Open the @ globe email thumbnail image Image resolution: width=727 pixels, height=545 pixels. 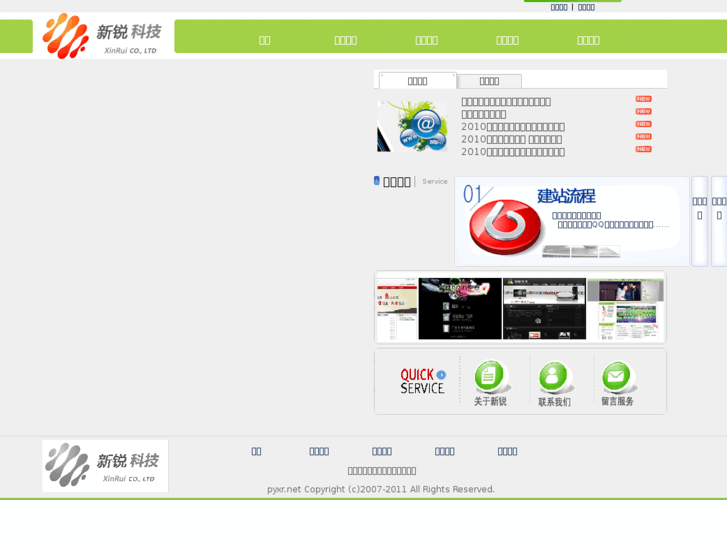pyautogui.click(x=412, y=126)
